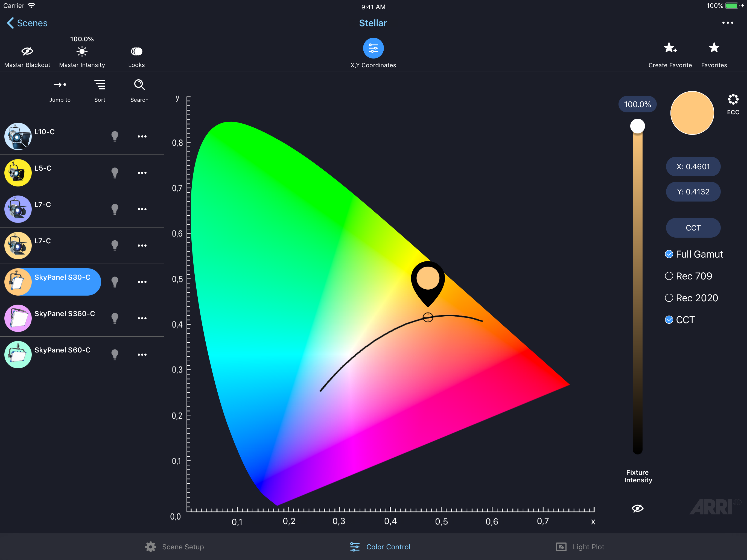This screenshot has width=747, height=560.
Task: Click the Master Intensity 100.0% value
Action: coord(82,39)
